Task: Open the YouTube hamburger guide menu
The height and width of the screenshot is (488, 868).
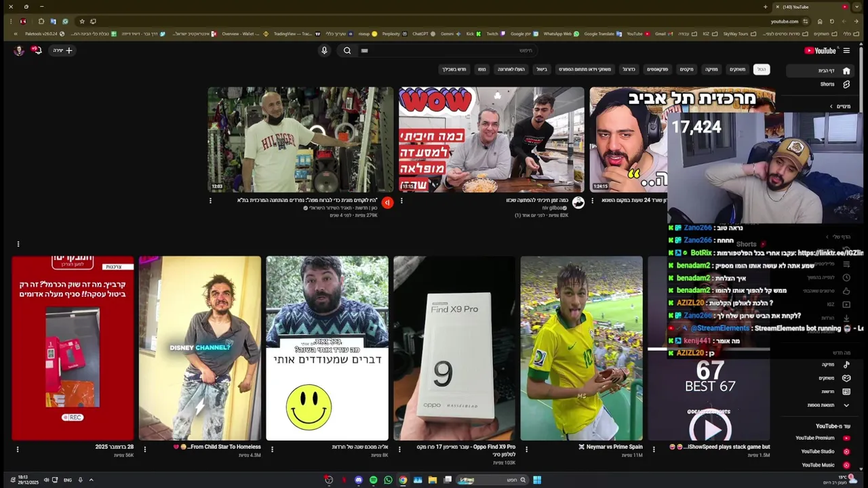Action: coord(846,50)
